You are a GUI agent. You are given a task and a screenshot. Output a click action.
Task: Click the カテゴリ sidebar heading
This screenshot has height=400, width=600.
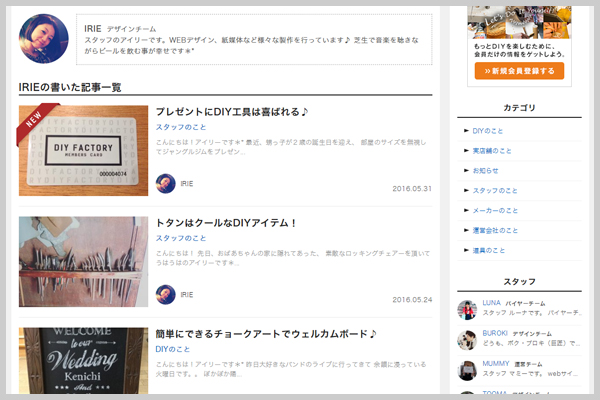519,108
